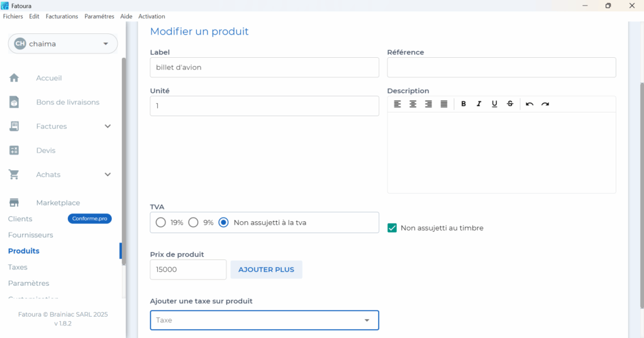644x338 pixels.
Task: Expand the Factures sidebar submenu
Action: (x=108, y=126)
